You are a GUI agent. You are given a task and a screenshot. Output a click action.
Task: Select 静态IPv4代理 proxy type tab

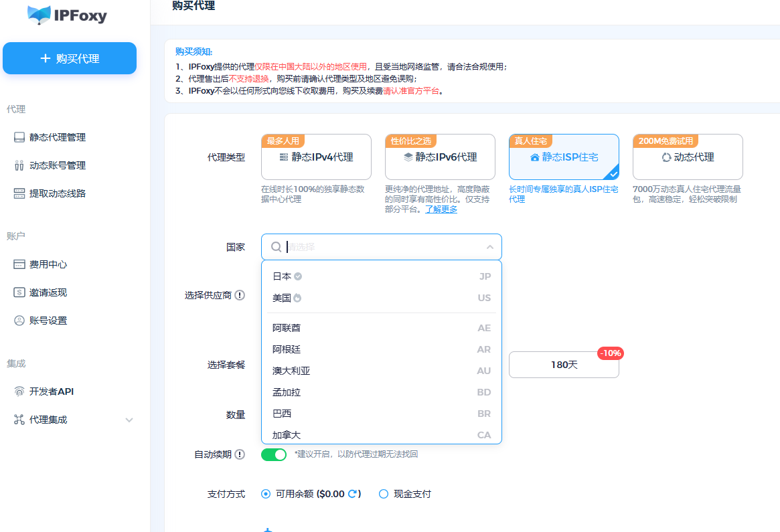[x=316, y=158]
